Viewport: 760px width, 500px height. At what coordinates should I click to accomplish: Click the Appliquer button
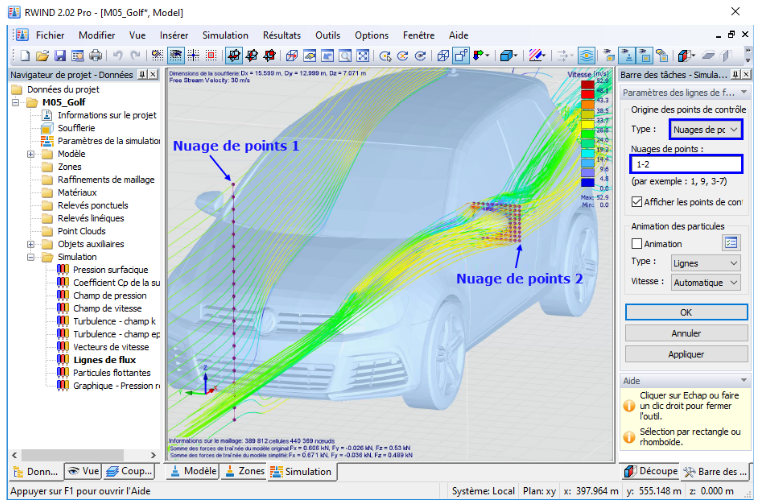pyautogui.click(x=686, y=354)
